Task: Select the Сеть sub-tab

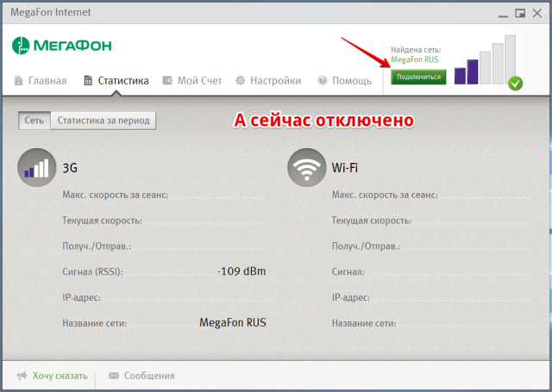Action: tap(34, 121)
